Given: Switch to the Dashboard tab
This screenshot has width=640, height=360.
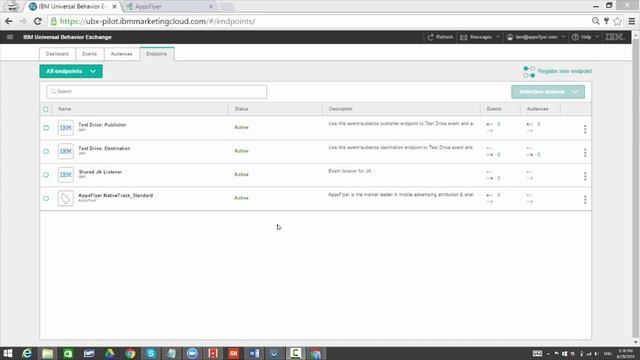Looking at the screenshot, I should coord(57,54).
